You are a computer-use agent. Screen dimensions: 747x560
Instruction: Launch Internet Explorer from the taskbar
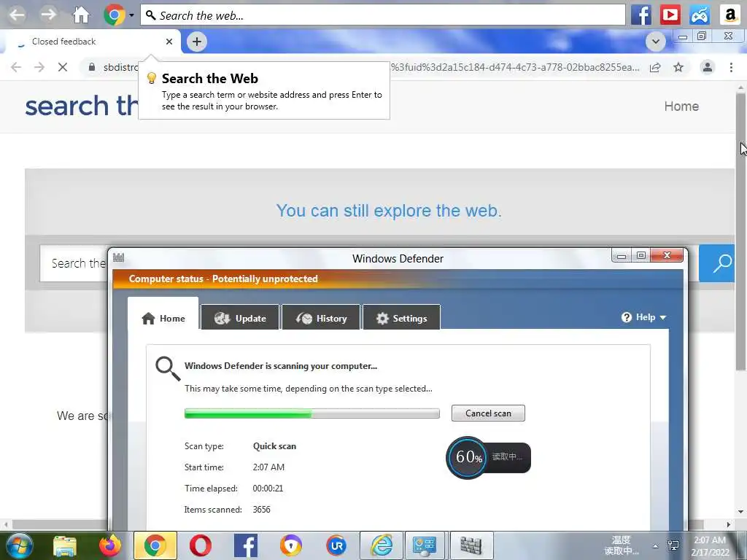click(x=382, y=545)
